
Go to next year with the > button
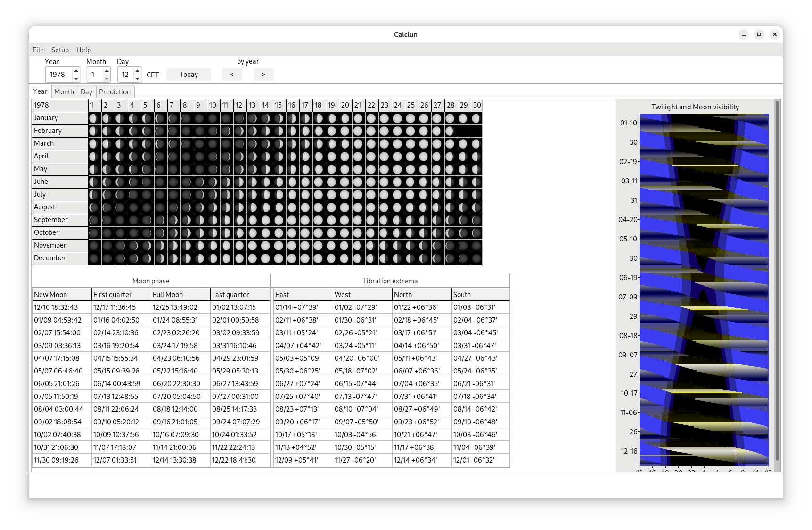(x=263, y=75)
